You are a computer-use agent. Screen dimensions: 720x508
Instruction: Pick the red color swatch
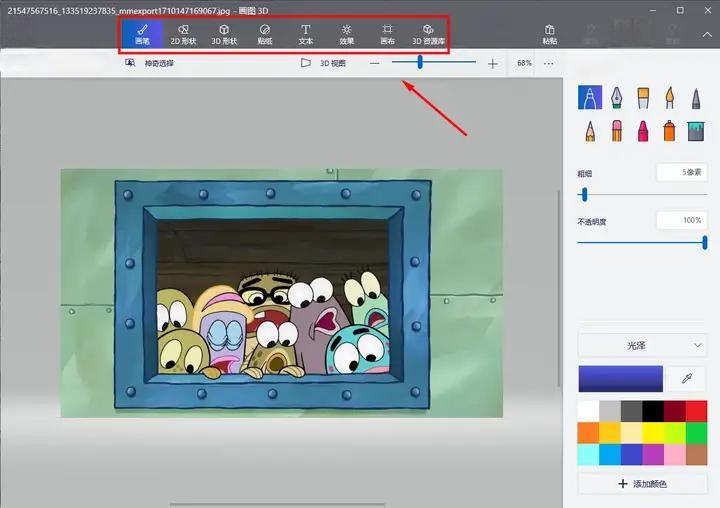tap(696, 411)
